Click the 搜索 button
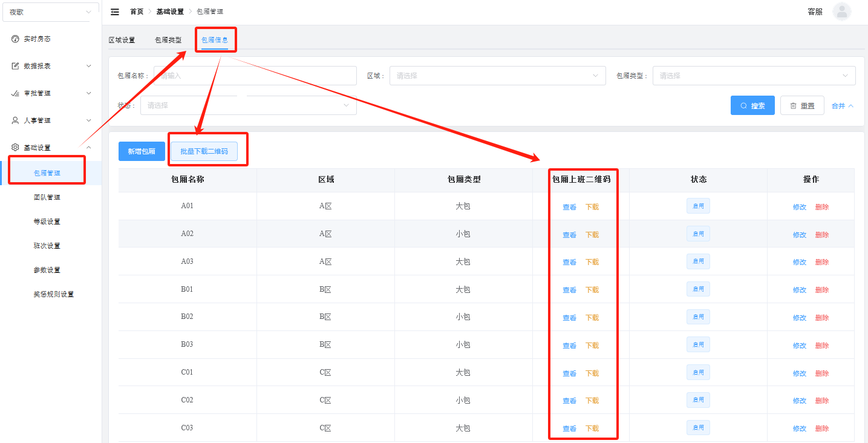The width and height of the screenshot is (868, 443). (x=752, y=105)
